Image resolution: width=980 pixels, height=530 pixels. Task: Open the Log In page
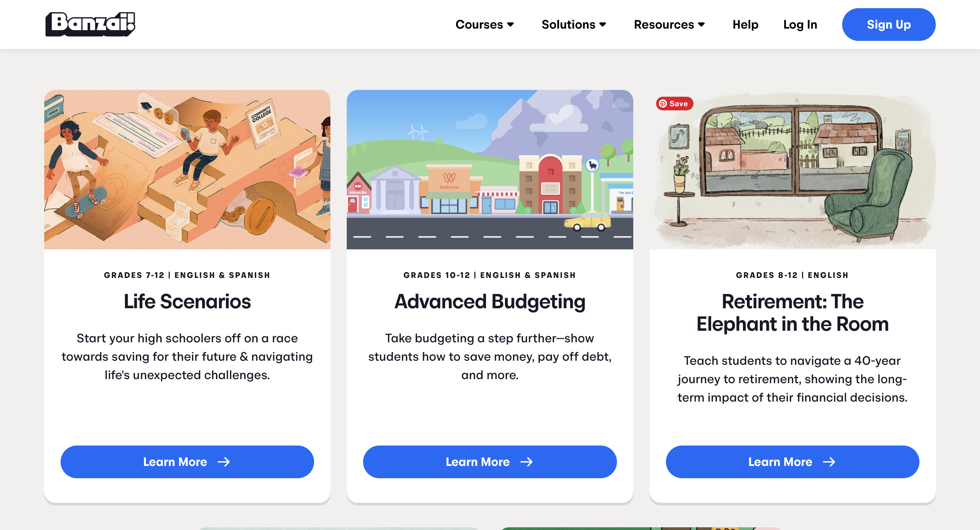pos(800,25)
